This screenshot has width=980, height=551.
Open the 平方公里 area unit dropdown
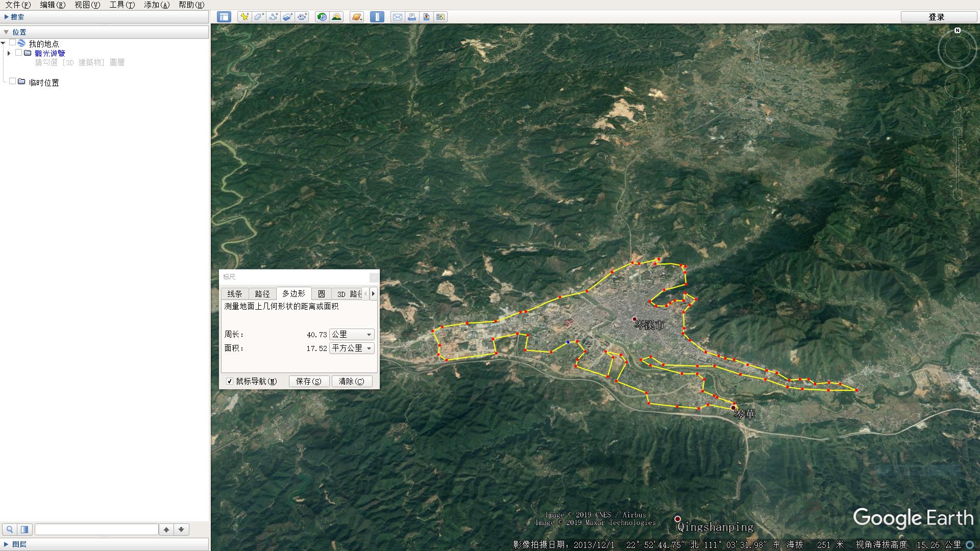pos(352,348)
